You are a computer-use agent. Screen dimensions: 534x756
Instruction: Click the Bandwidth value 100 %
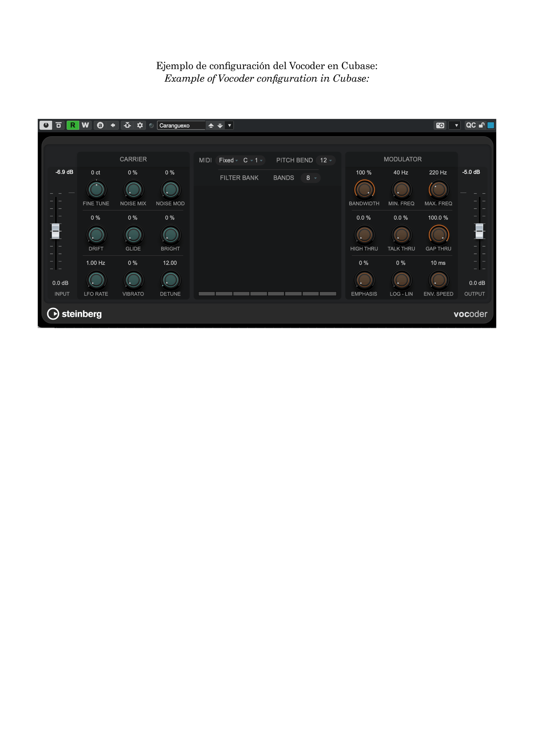(x=363, y=172)
